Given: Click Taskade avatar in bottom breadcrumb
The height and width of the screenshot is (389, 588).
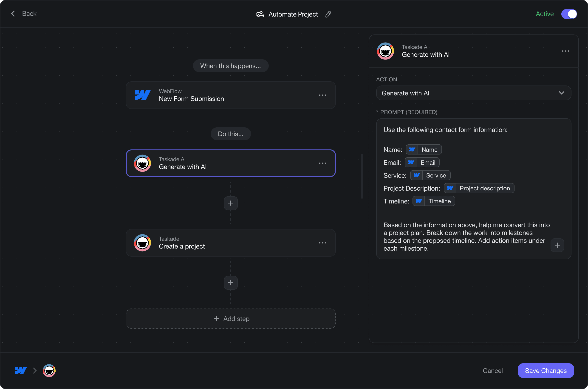Looking at the screenshot, I should coord(49,371).
